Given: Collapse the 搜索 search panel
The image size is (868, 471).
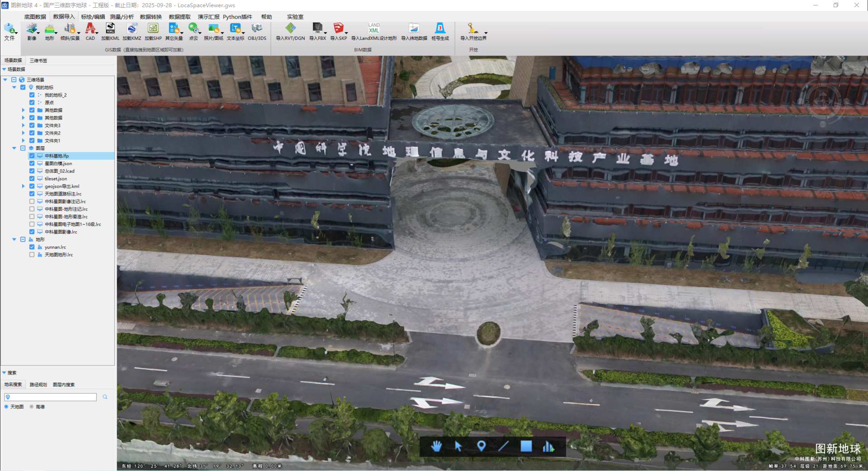Looking at the screenshot, I should tap(4, 373).
